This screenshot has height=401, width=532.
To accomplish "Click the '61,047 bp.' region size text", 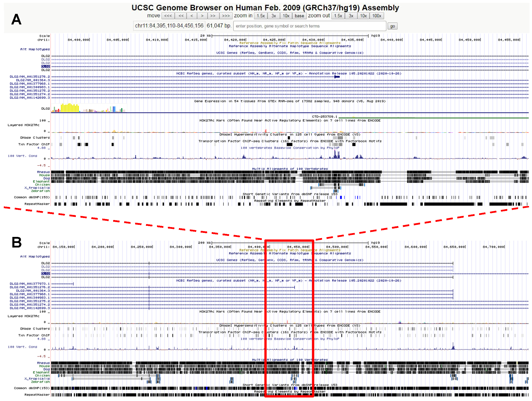I will [x=219, y=26].
